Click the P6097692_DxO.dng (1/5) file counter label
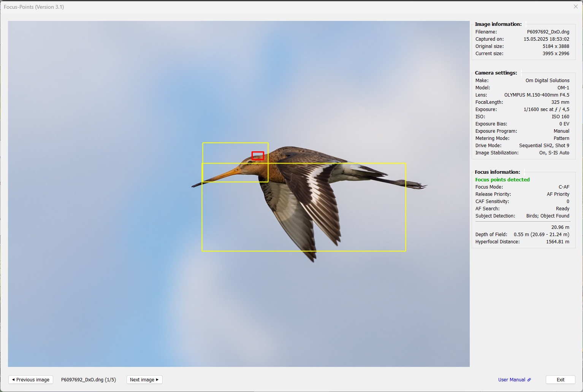Image resolution: width=583 pixels, height=392 pixels. (x=89, y=379)
